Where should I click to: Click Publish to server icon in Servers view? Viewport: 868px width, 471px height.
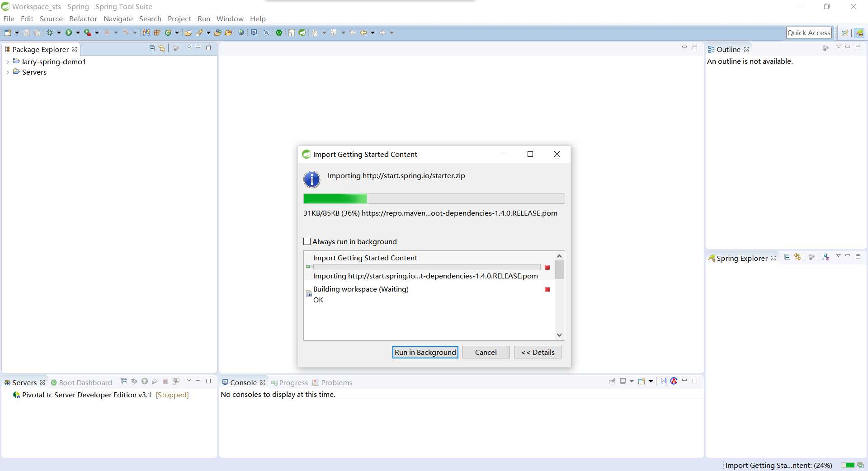[x=176, y=381]
